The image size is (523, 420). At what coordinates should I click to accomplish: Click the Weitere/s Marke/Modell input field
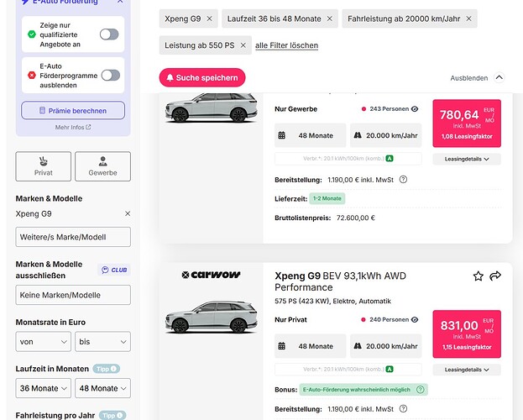pos(73,237)
